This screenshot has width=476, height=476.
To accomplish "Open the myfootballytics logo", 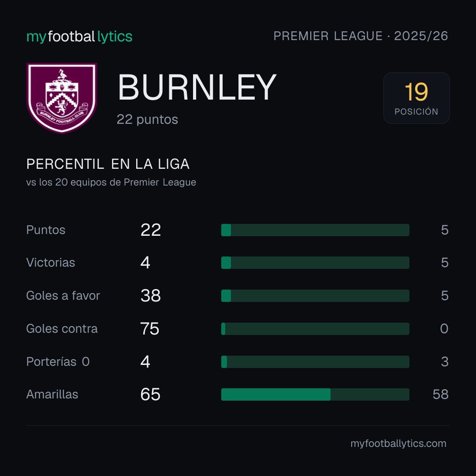I will pos(79,37).
